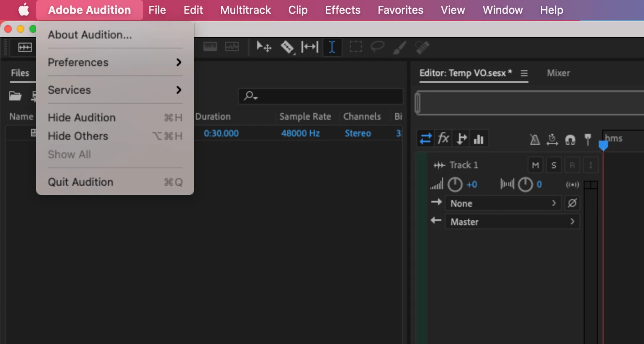Choose About Audition from the menu
The width and height of the screenshot is (644, 344).
coord(115,35)
